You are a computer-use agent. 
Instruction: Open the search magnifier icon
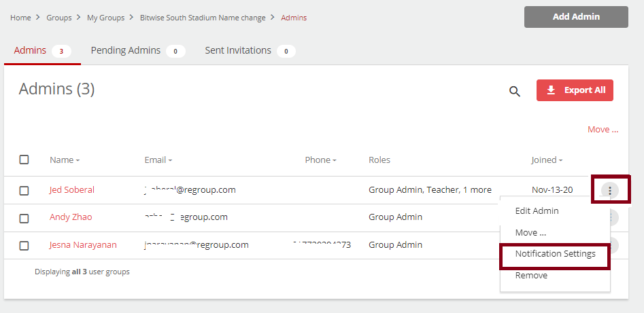(515, 91)
